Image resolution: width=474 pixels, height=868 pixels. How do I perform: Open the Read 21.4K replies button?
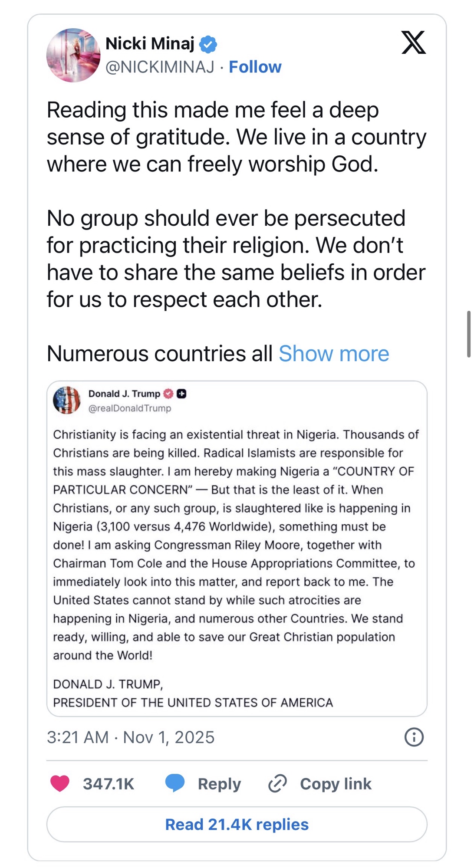click(237, 824)
